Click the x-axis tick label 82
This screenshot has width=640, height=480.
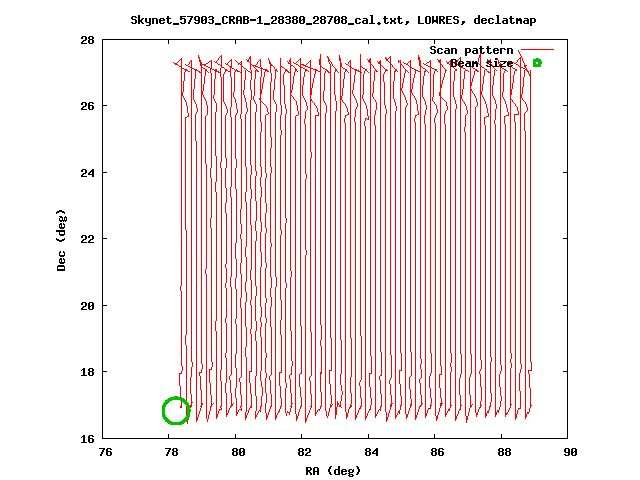point(303,452)
